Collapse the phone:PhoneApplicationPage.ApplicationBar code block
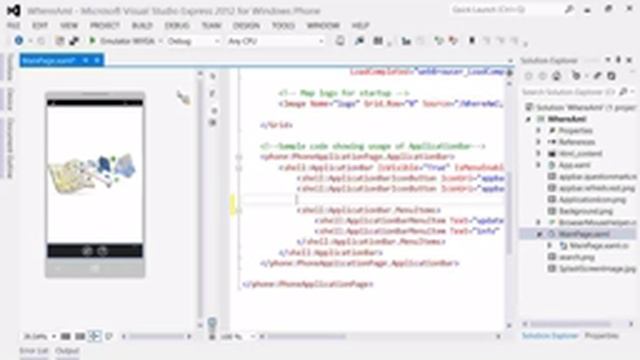The height and width of the screenshot is (360, 640). coord(239,157)
